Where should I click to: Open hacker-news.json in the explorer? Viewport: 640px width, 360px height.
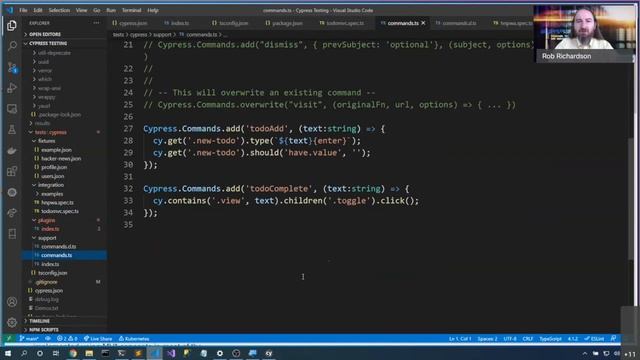(60, 158)
